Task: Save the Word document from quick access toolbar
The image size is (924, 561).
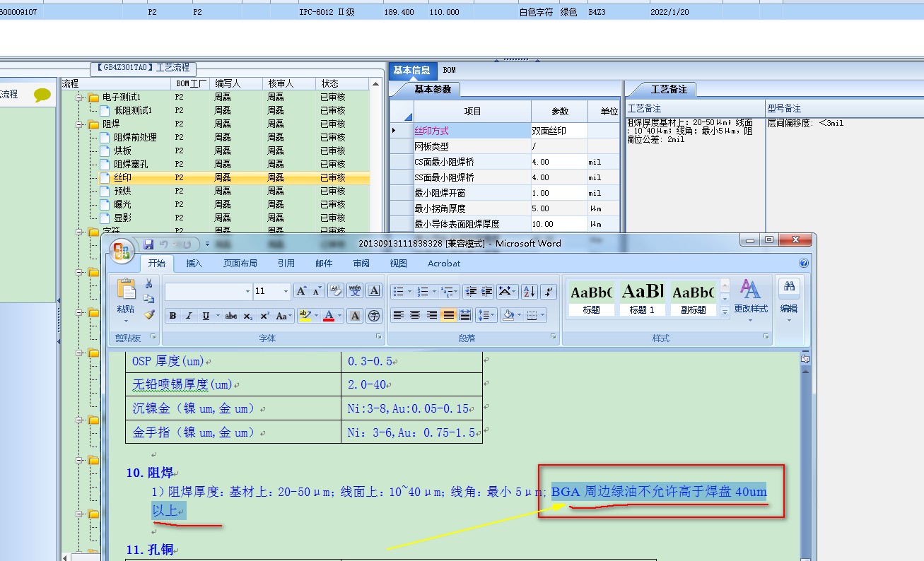Action: tap(148, 244)
